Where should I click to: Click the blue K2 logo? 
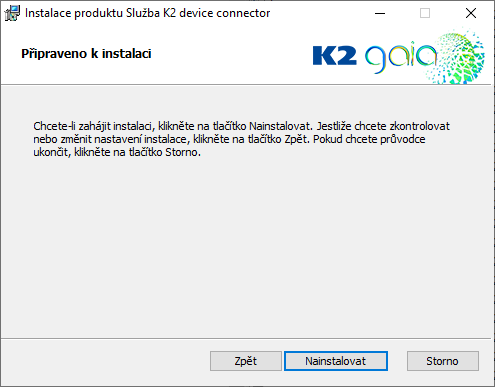click(335, 55)
